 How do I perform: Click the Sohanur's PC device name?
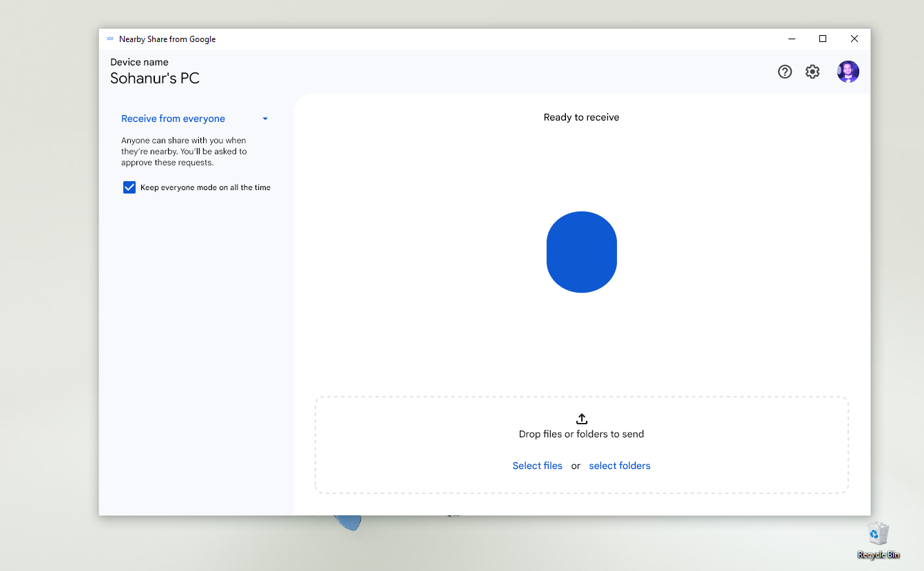(155, 79)
